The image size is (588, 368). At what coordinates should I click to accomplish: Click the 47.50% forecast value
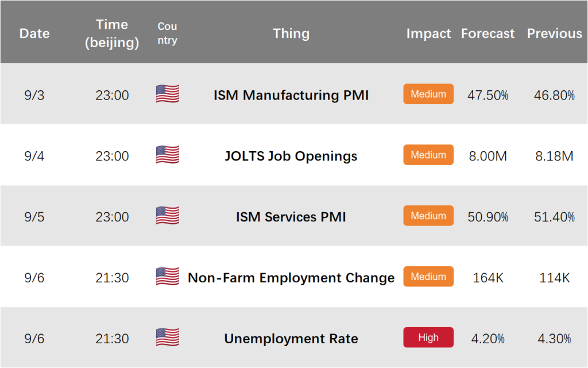point(488,95)
